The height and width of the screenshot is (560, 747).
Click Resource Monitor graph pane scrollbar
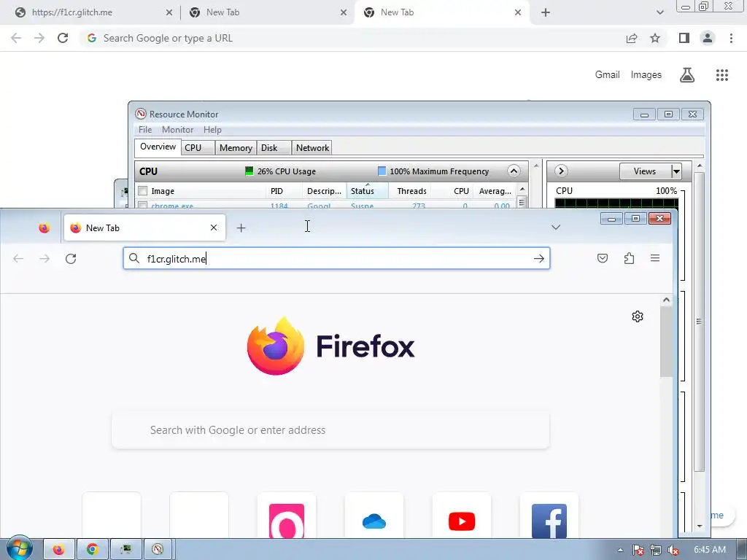(700, 322)
